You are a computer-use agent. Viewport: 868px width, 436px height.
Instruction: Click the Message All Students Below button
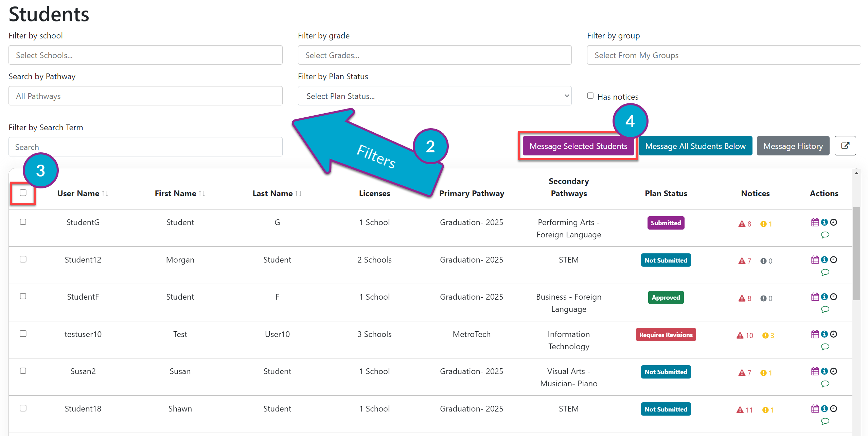pos(695,146)
